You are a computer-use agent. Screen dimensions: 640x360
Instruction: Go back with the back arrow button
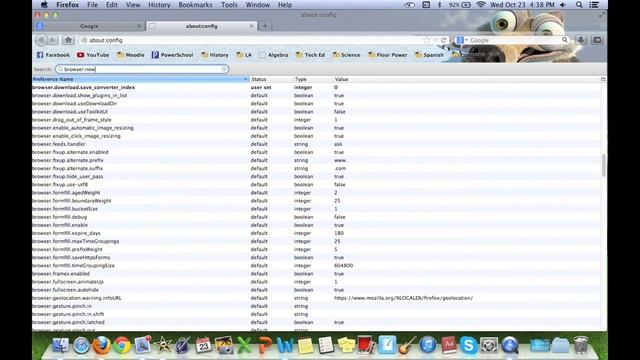pos(41,40)
